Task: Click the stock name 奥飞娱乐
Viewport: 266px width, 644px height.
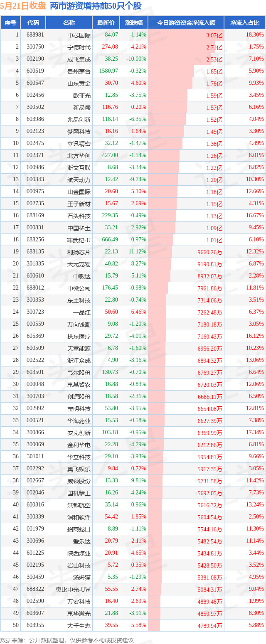Action: [x=79, y=469]
